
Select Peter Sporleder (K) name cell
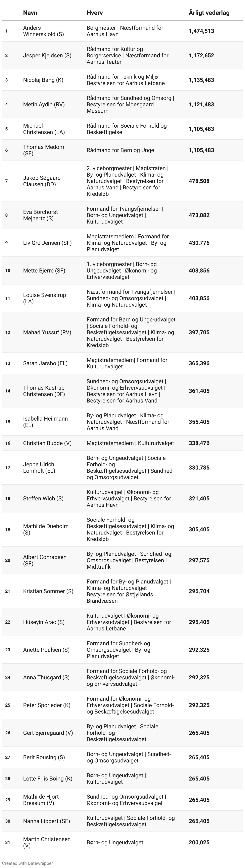[x=47, y=705]
